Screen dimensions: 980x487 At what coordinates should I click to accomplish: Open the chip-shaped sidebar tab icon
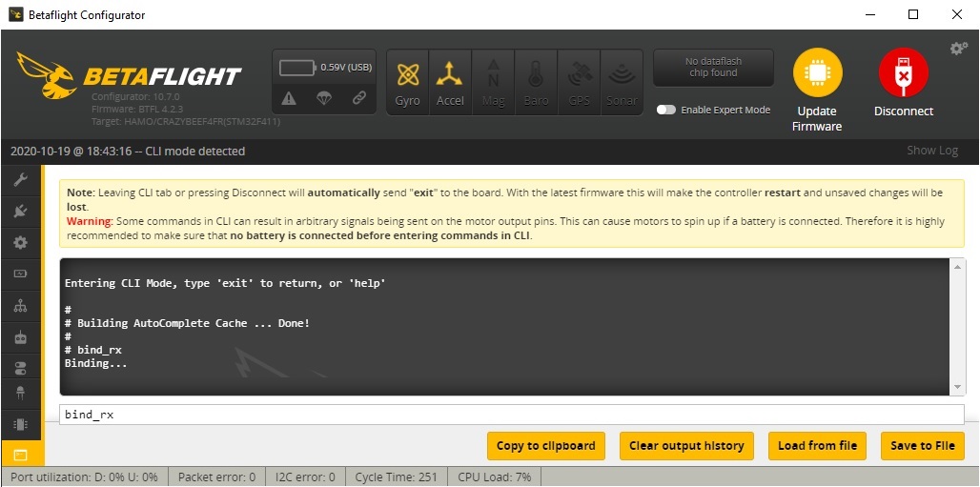tap(21, 424)
